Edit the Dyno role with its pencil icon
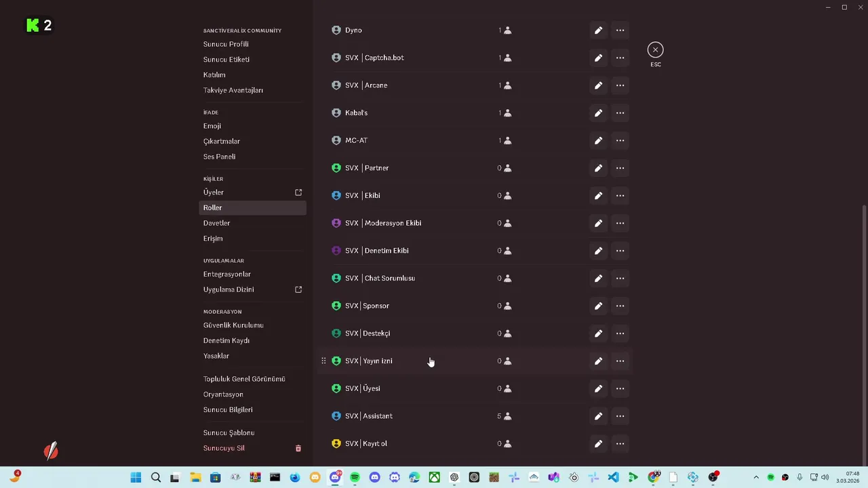The image size is (868, 488). [x=598, y=30]
